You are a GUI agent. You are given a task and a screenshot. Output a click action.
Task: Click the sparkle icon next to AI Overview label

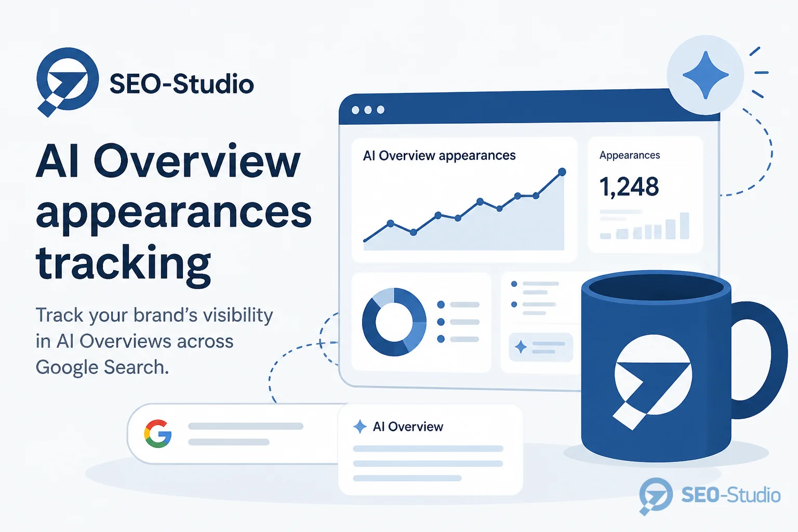point(360,427)
